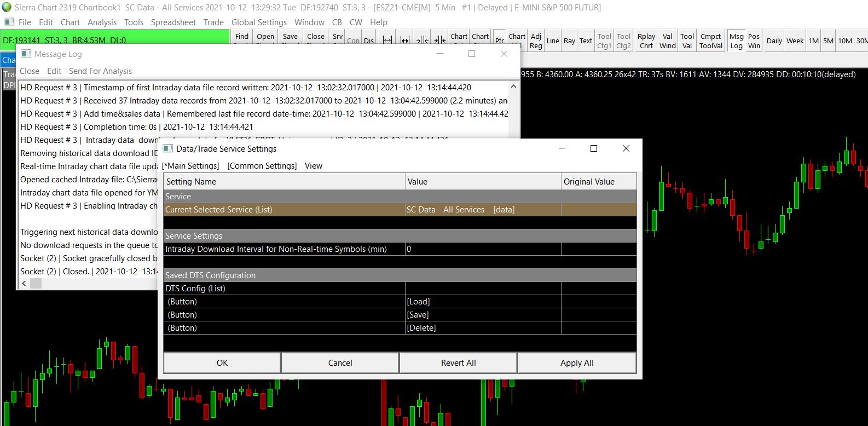
Task: Click the Srv toolbar button
Action: [x=338, y=37]
